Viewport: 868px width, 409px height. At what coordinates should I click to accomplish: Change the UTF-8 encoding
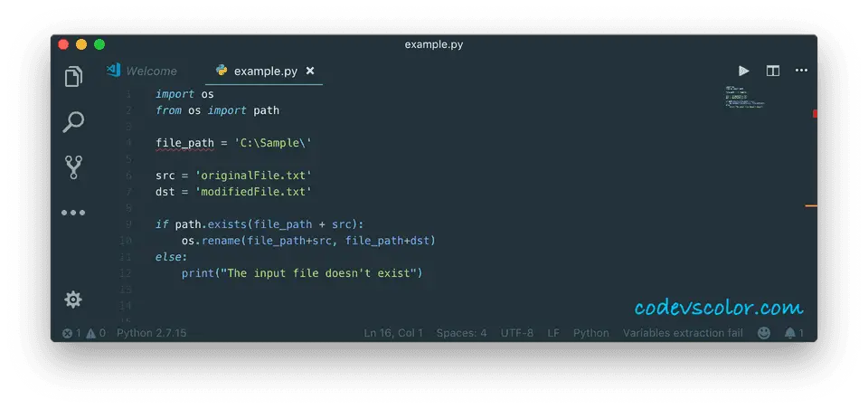(517, 333)
